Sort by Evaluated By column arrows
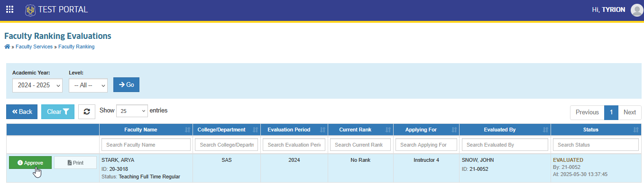Image resolution: width=644 pixels, height=186 pixels. (x=544, y=130)
